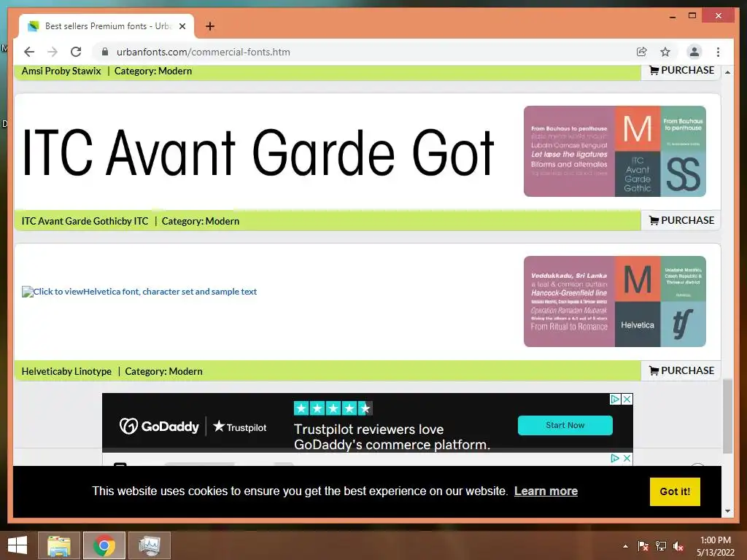Purchase the Amsi Pro font
Viewport: 747px width, 560px height.
(681, 71)
